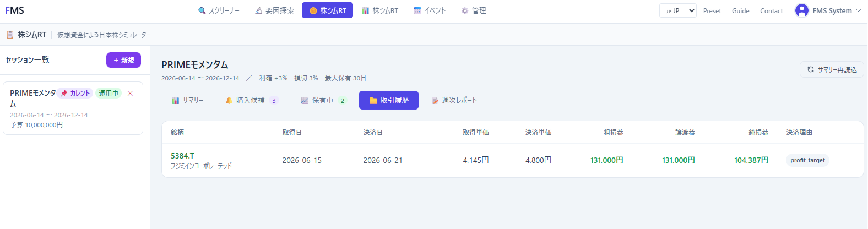Open the 管理 menu item
This screenshot has width=868, height=229.
[x=474, y=10]
